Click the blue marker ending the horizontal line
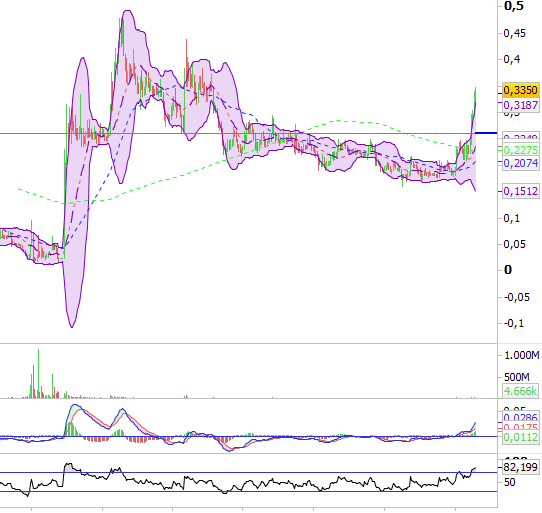Viewport: 542px width, 513px height. click(486, 133)
